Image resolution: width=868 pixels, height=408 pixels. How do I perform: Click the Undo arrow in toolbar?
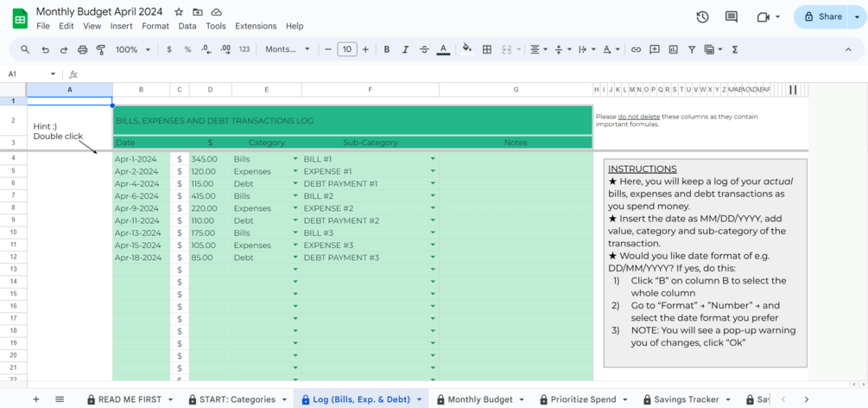coord(46,49)
